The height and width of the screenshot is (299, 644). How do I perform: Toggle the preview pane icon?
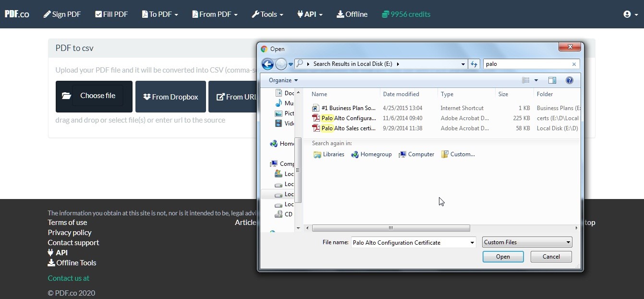[x=552, y=80]
